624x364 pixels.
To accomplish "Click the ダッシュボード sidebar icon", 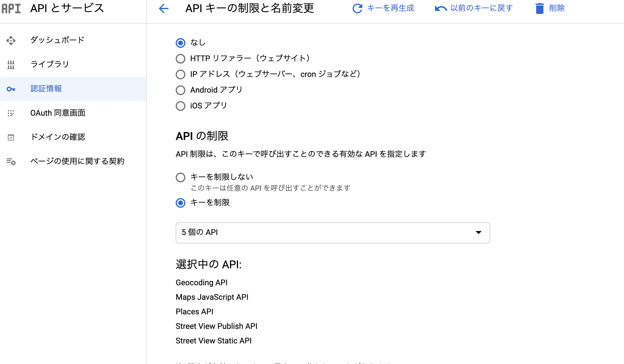I will click(11, 40).
